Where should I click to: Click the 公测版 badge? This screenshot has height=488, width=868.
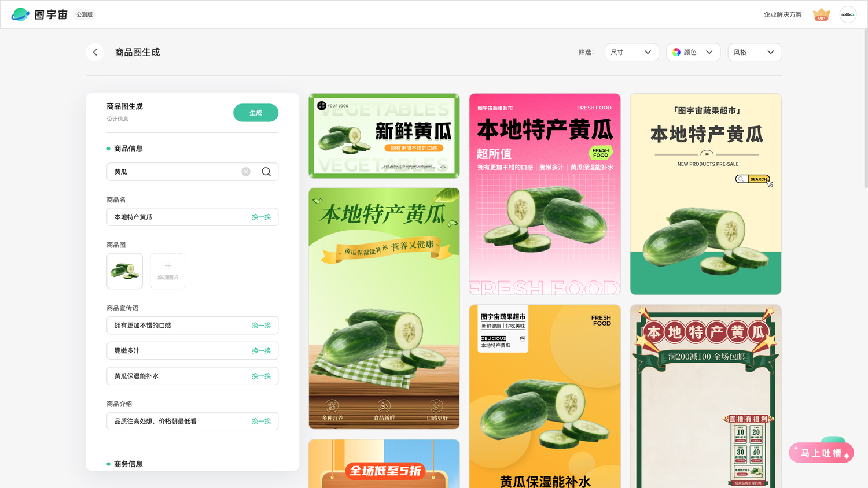(x=84, y=14)
